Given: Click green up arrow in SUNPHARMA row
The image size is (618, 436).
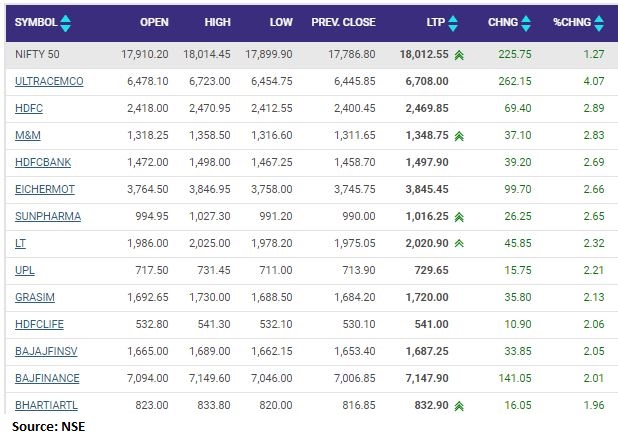Looking at the screenshot, I should tap(458, 216).
